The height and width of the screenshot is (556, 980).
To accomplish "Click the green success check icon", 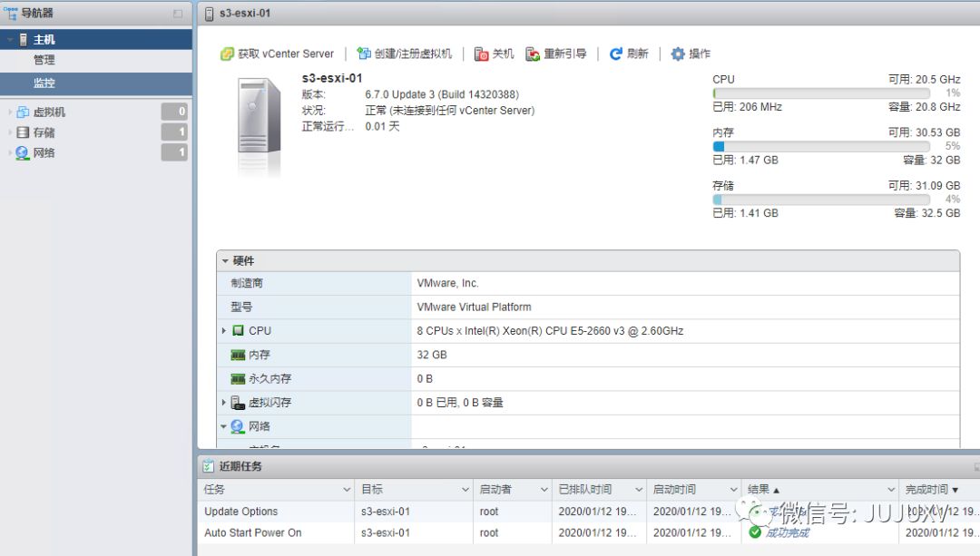I will [x=755, y=532].
